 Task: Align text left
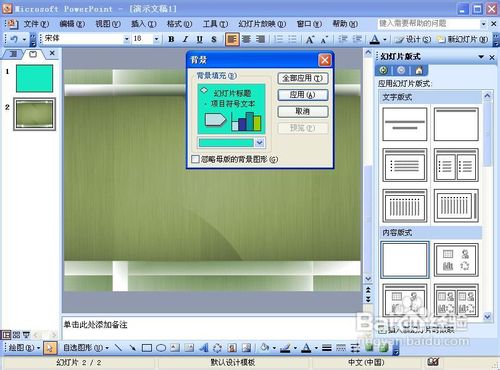(232, 39)
